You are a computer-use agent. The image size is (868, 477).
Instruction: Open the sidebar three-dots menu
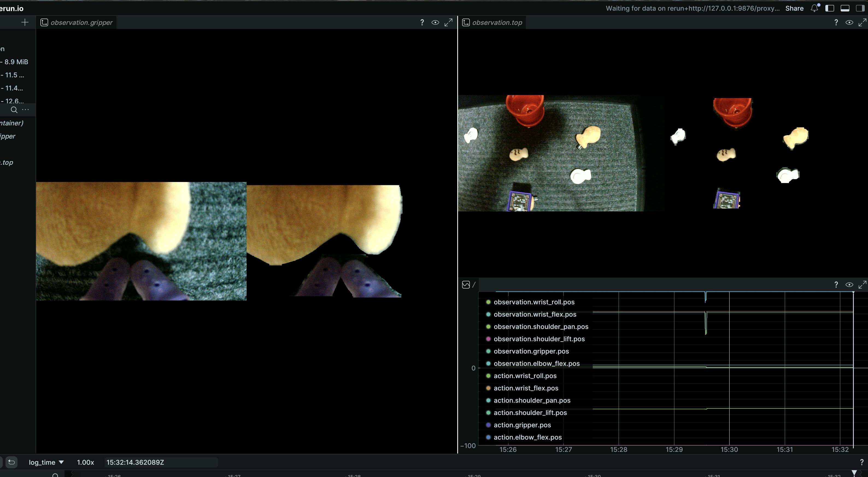click(25, 110)
